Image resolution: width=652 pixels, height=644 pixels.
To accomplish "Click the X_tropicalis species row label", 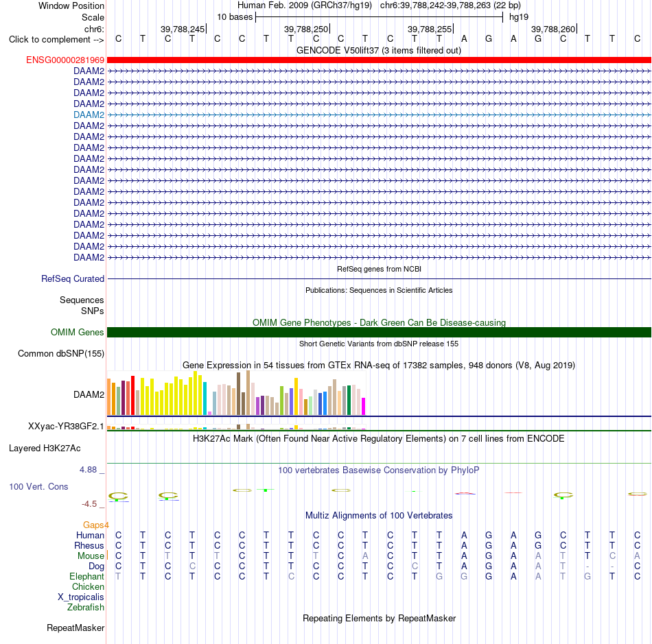I will pos(81,597).
